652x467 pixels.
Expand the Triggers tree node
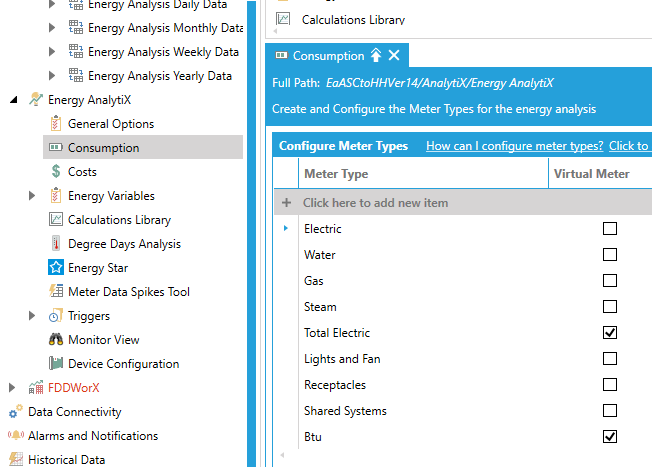tap(33, 316)
